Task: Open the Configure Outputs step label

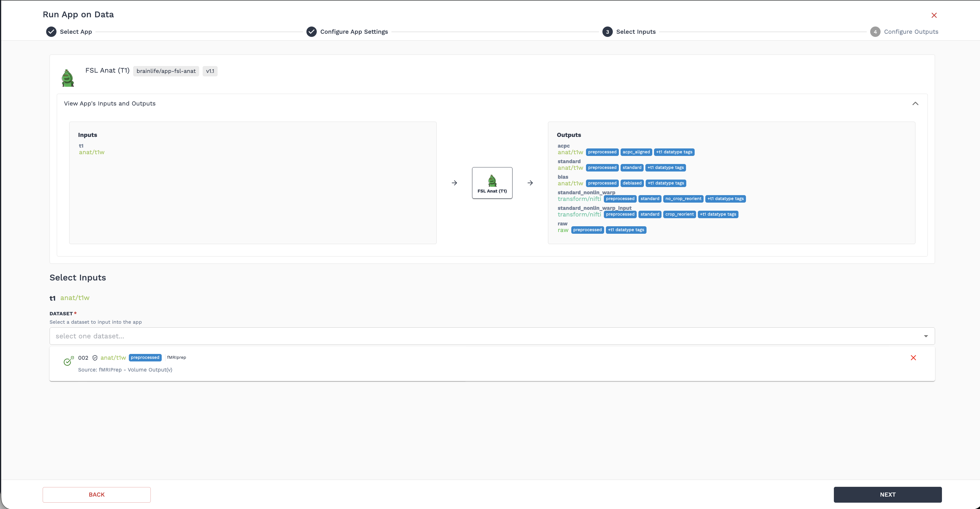Action: point(911,32)
